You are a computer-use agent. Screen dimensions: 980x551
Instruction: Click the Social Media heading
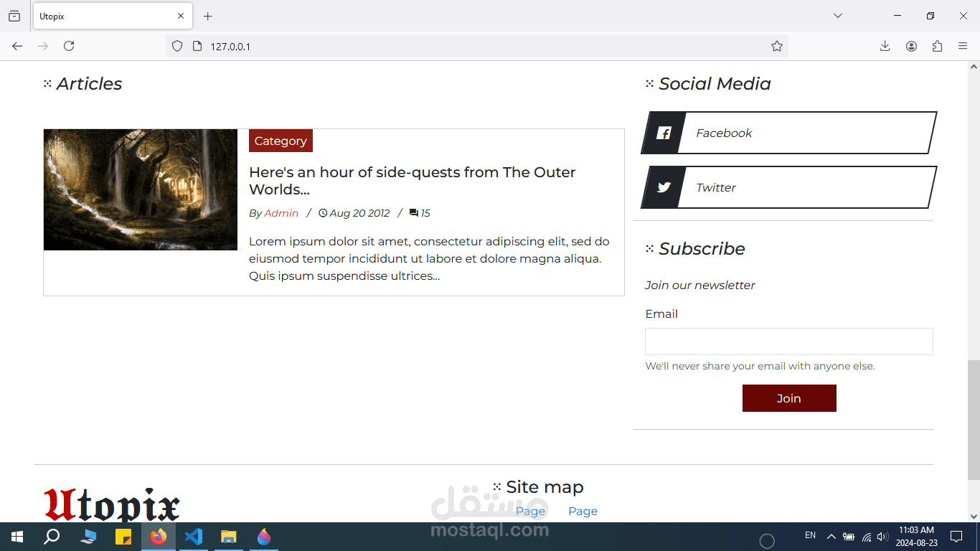coord(708,84)
